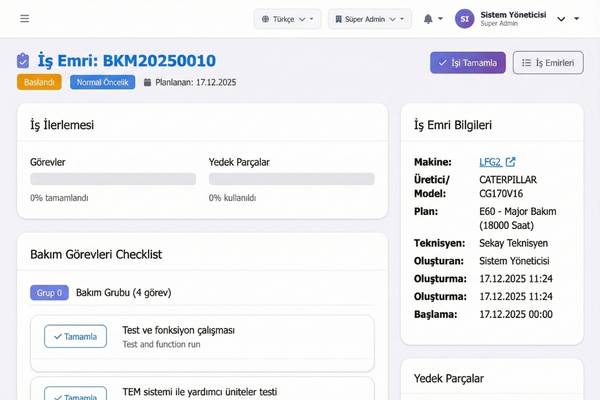The image size is (600, 400).
Task: Mark TEM sistemi ile yardımcı üniteler testi Tamamla
Action: point(75,394)
